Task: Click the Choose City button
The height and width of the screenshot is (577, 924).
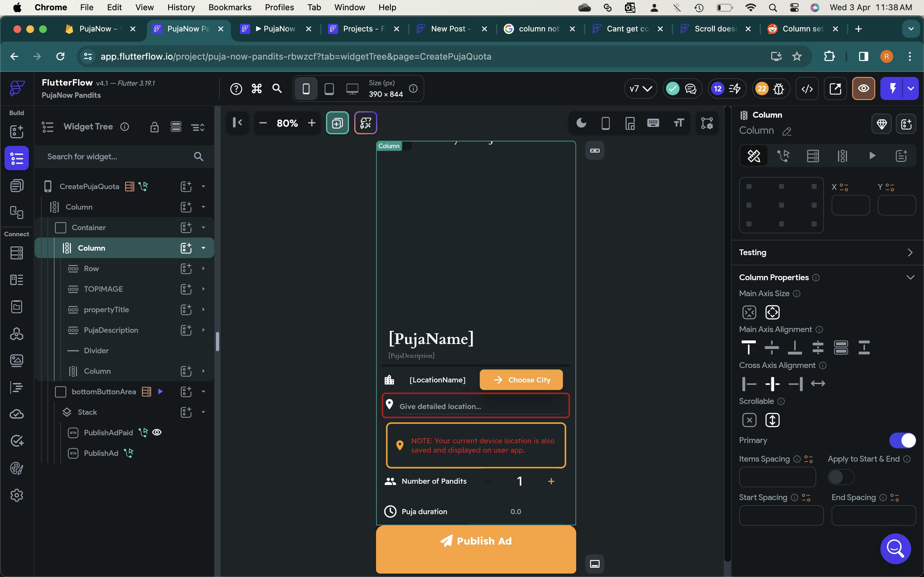Action: [521, 380]
